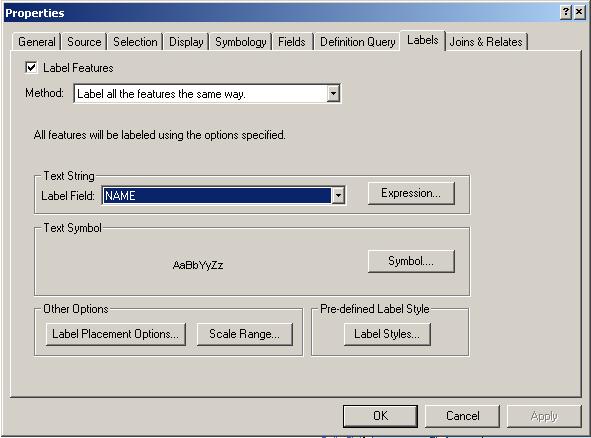
Task: Open the Definition Query tab
Action: click(358, 41)
